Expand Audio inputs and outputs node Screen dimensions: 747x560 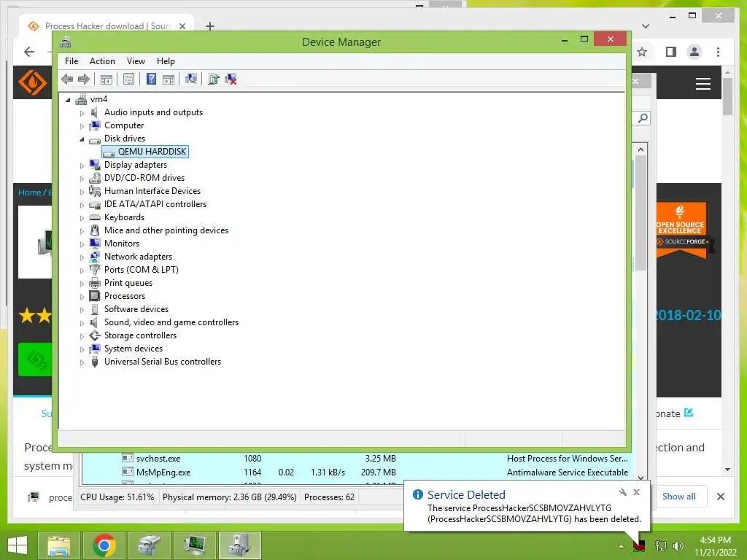coord(82,113)
